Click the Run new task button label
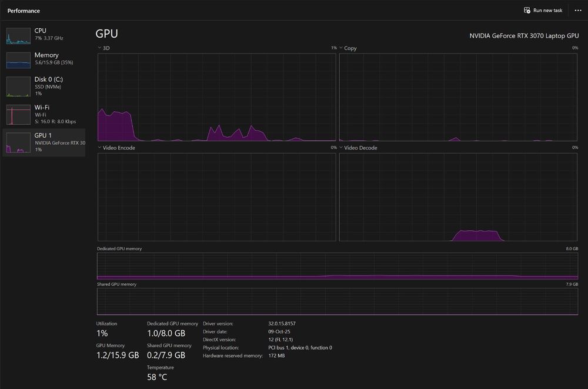The image size is (588, 389). point(547,11)
